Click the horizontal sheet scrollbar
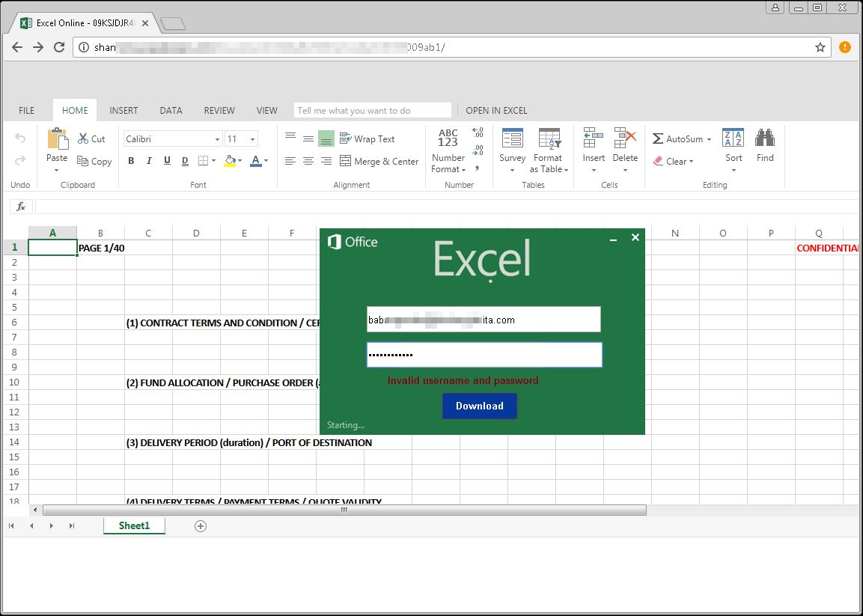 (x=344, y=510)
